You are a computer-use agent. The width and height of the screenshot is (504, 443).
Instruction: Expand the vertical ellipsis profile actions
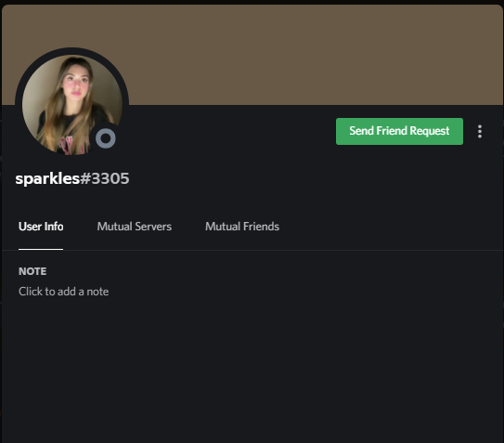click(480, 131)
